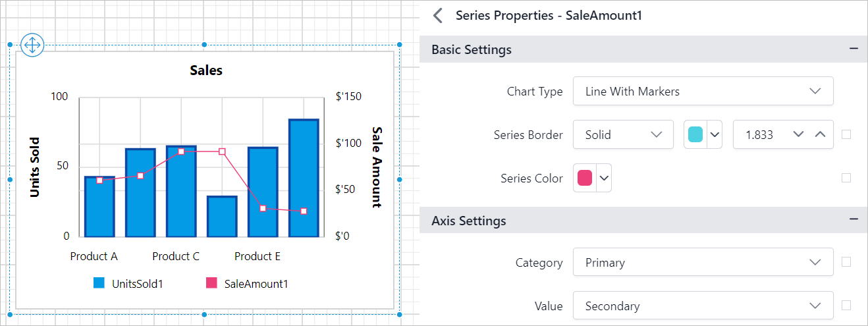This screenshot has width=868, height=326.
Task: Click the tallest blue bar in chart
Action: click(x=304, y=178)
